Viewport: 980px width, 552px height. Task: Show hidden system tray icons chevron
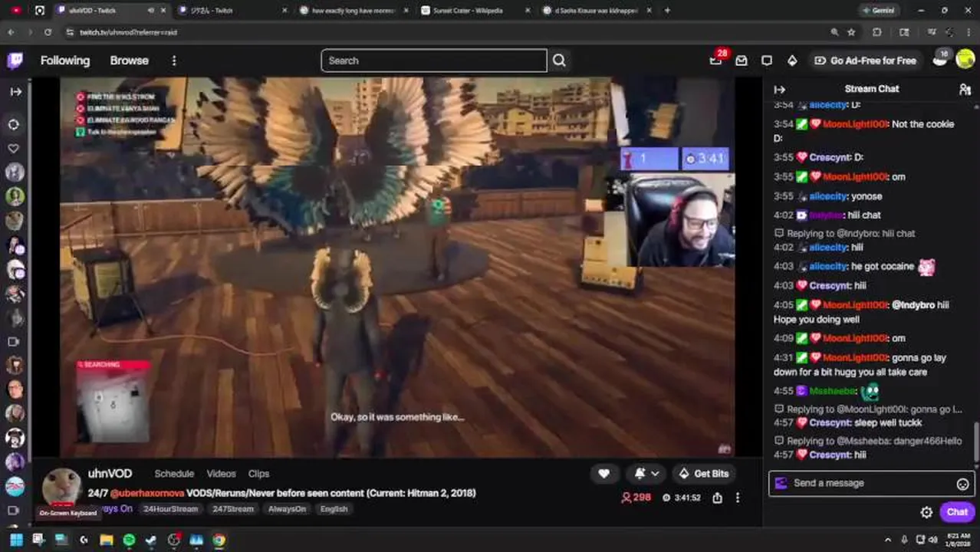pos(888,540)
